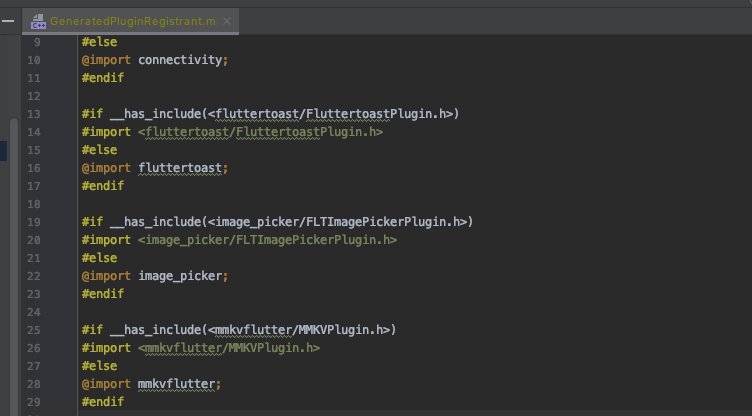Click '#import <fluttertoast/FluttertoastPlugin.h>' line
This screenshot has height=416, width=752.
pos(232,132)
